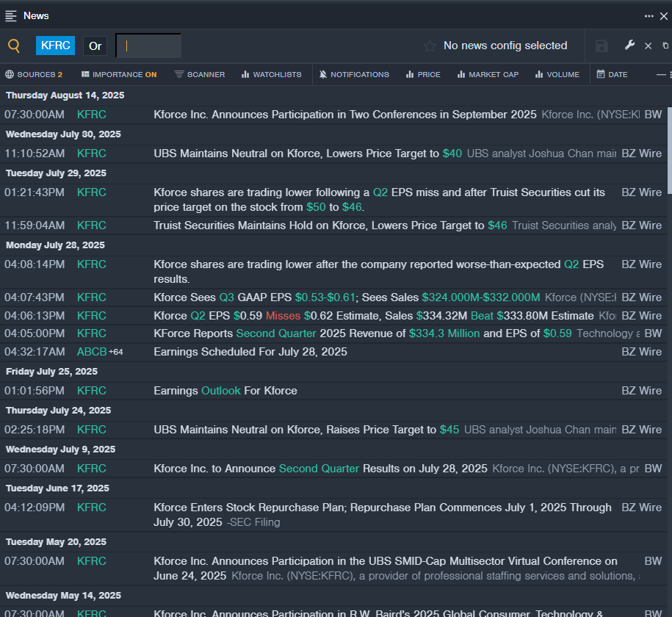
Task: Open the wrench settings icon
Action: click(x=629, y=46)
